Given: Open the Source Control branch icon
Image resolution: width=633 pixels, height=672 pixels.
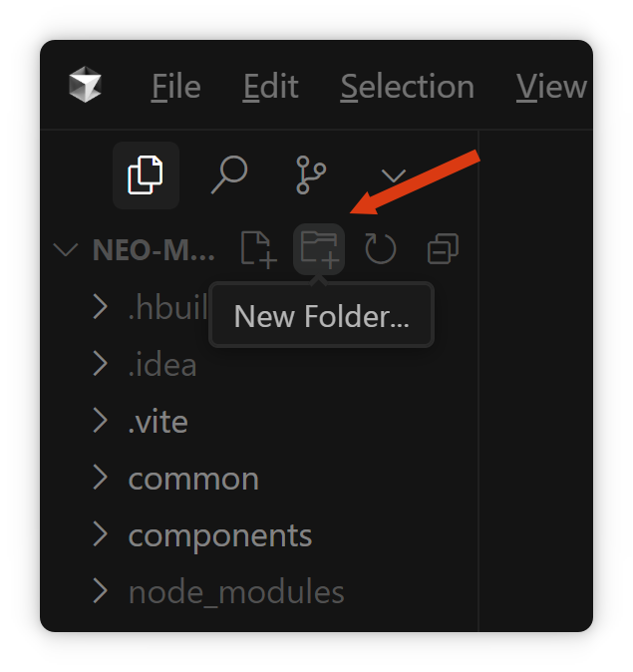Looking at the screenshot, I should [311, 174].
